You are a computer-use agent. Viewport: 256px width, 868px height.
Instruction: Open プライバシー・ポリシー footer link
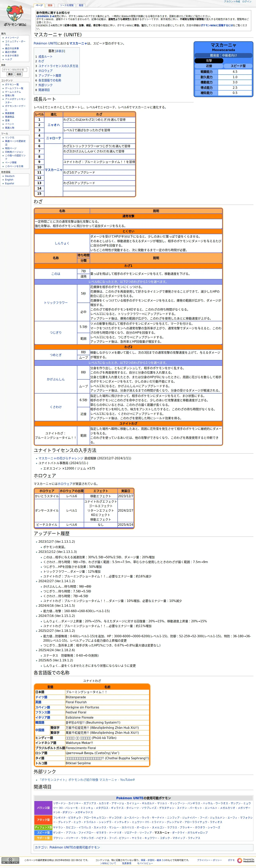(x=210, y=860)
